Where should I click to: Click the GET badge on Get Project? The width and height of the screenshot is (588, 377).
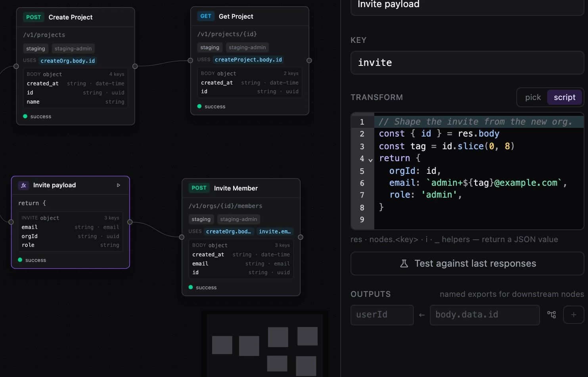tap(206, 16)
